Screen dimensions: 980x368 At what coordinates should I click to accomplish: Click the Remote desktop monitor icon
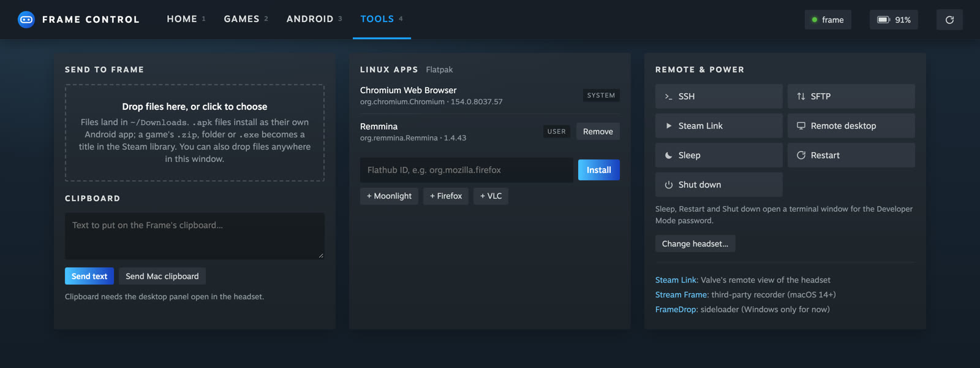[x=801, y=126]
